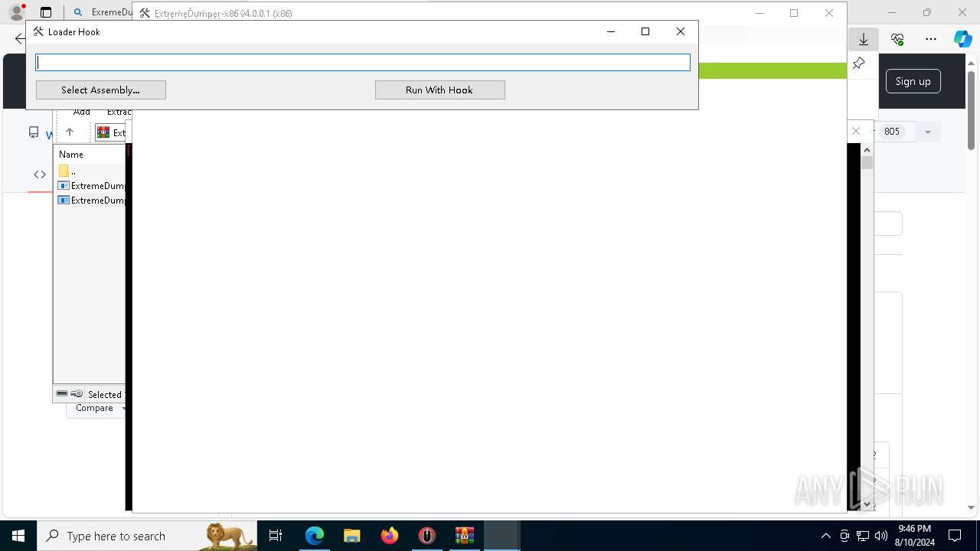Open WinRAR from the taskbar
The width and height of the screenshot is (980, 551).
[x=464, y=536]
